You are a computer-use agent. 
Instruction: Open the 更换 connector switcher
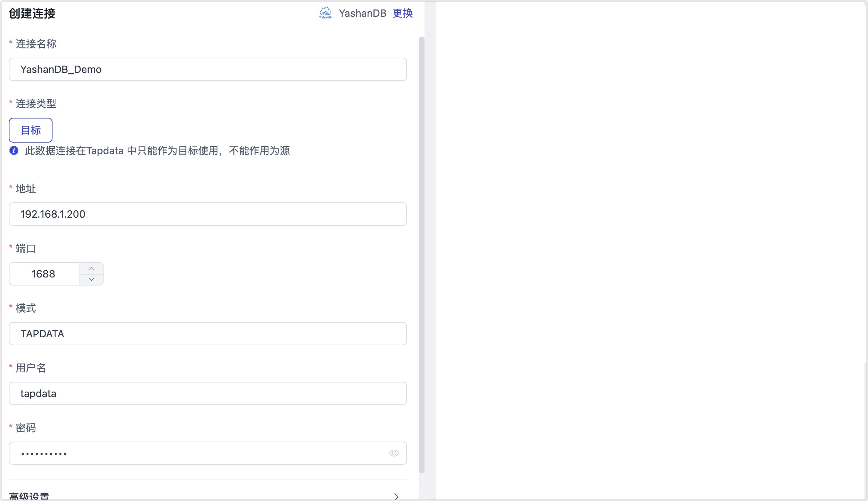point(402,13)
